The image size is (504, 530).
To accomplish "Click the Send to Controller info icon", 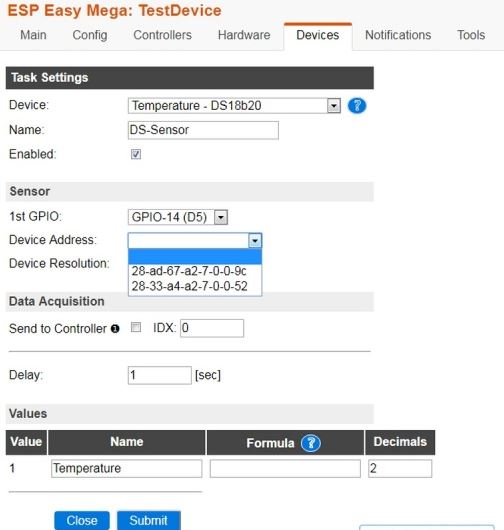I will (x=115, y=329).
